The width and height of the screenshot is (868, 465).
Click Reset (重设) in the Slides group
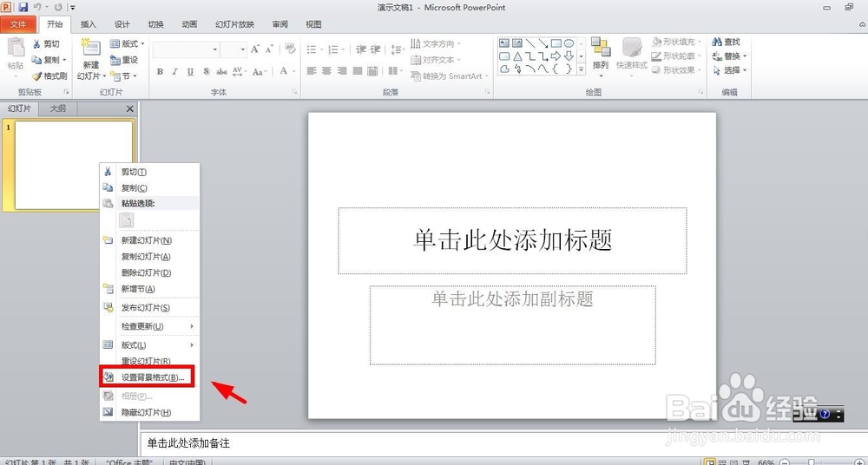pyautogui.click(x=124, y=60)
